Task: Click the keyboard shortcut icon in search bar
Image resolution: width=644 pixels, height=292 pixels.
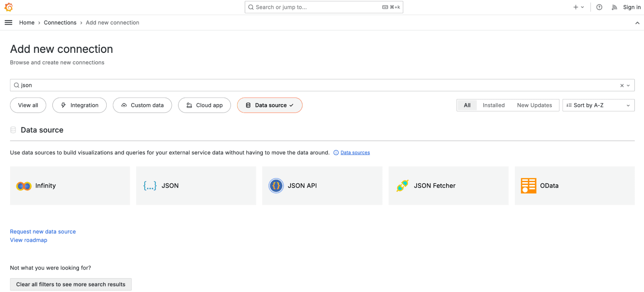Action: (x=385, y=7)
